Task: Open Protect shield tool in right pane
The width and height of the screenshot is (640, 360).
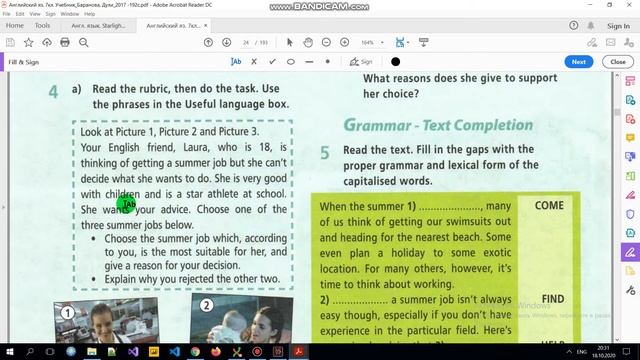Action: click(630, 214)
